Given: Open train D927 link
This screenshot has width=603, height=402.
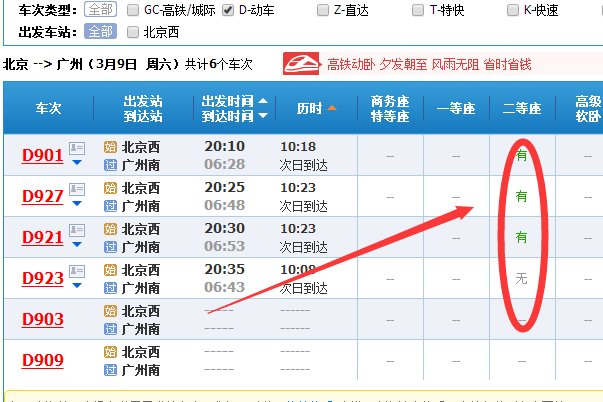Looking at the screenshot, I should tap(43, 197).
